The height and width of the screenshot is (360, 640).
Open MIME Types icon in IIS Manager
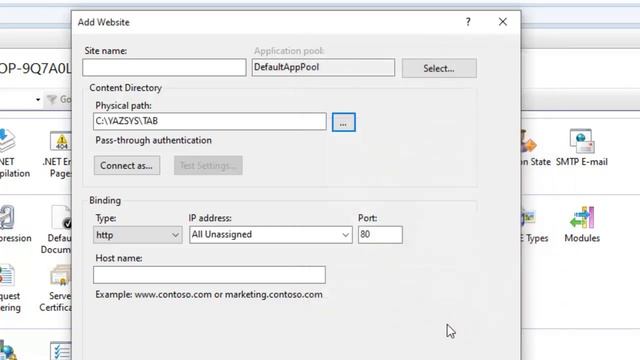(x=535, y=224)
